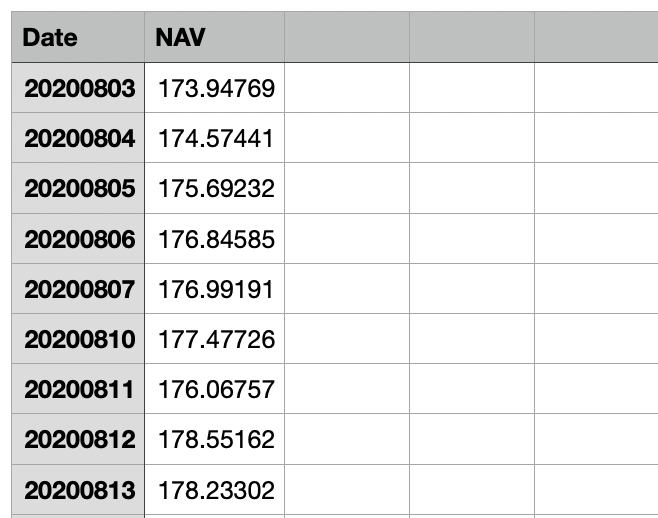The height and width of the screenshot is (518, 658).
Task: Select the cell containing 178.55162
Action: [214, 439]
